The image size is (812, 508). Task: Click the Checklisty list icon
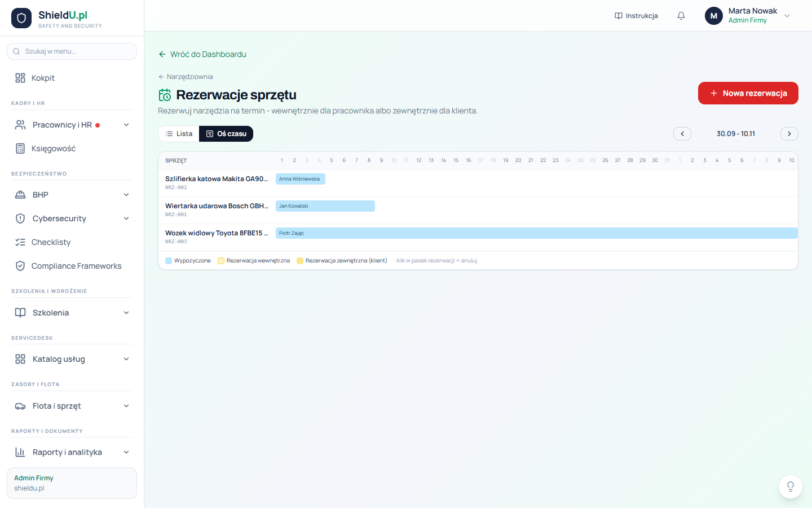coord(20,242)
